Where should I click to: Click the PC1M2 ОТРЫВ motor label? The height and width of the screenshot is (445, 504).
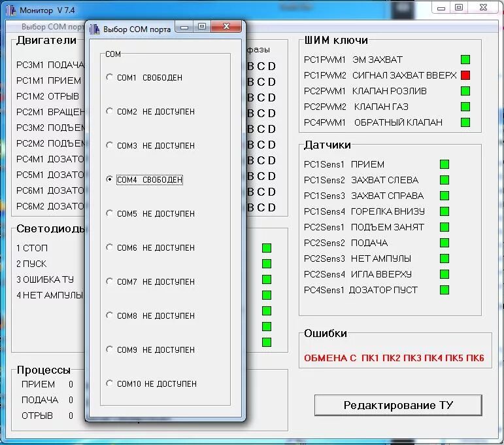tap(48, 96)
